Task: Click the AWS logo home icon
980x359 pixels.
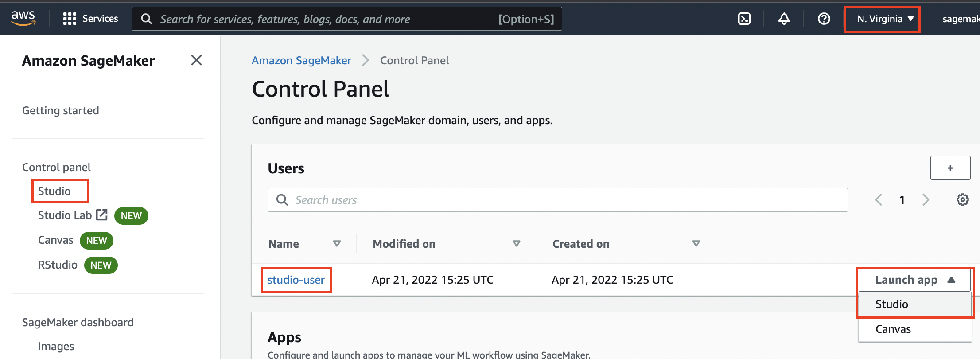Action: click(23, 18)
